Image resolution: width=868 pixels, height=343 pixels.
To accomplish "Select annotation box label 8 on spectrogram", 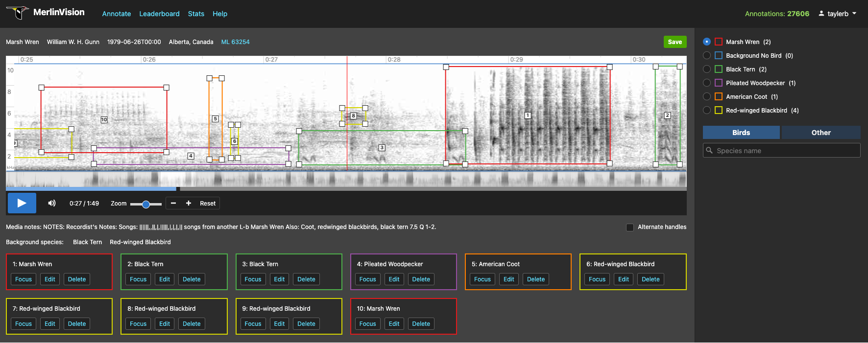I will (354, 116).
